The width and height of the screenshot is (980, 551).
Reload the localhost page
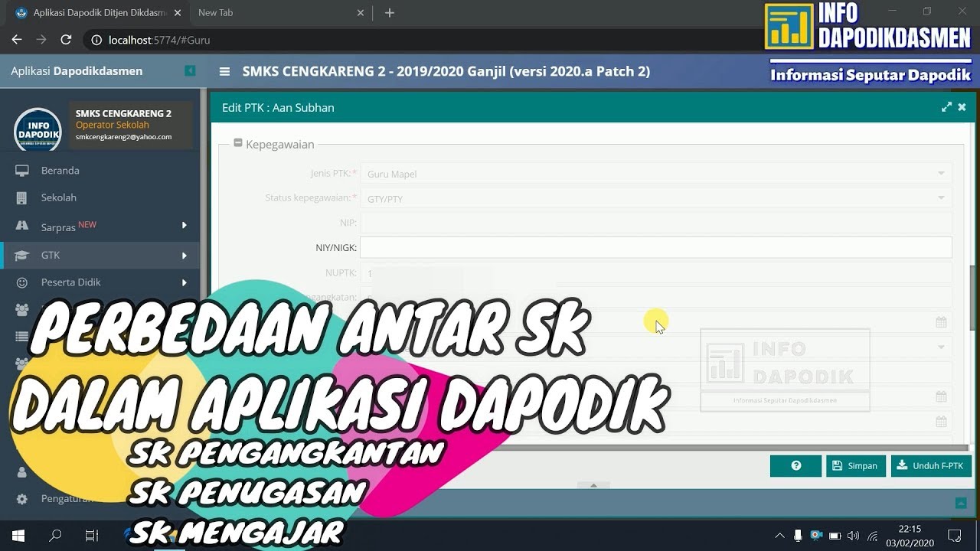click(66, 40)
